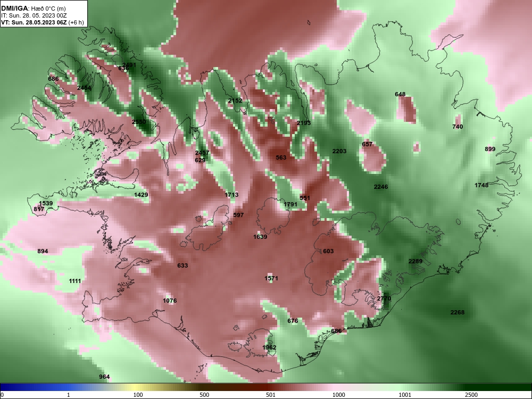Image resolution: width=532 pixels, height=399 pixels.
Task: Select the map value 676
Action: click(x=293, y=321)
